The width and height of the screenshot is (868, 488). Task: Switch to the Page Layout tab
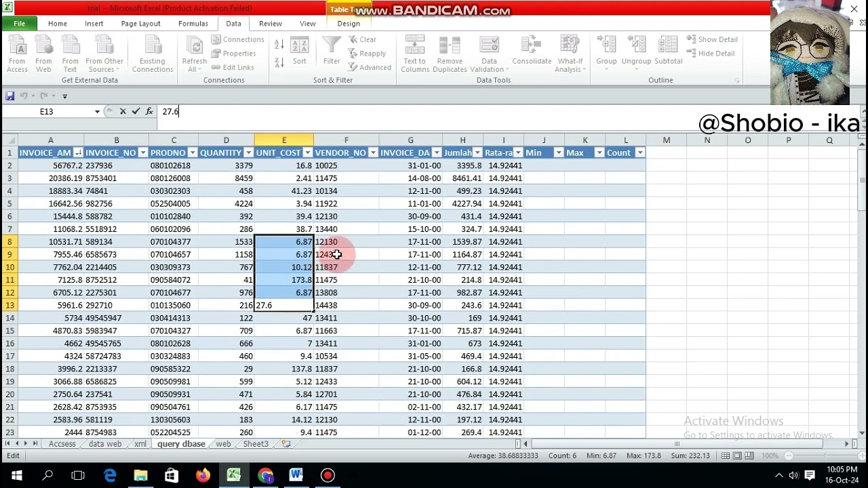pyautogui.click(x=140, y=24)
